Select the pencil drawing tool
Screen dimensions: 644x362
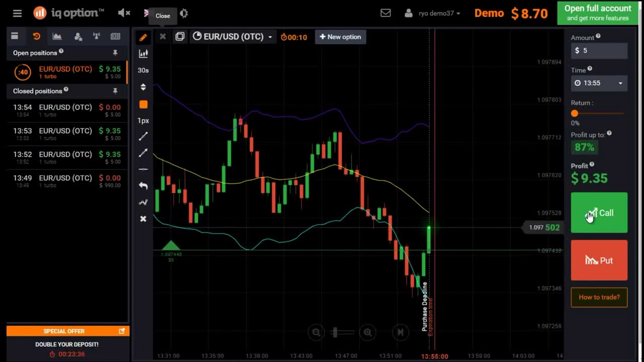143,37
